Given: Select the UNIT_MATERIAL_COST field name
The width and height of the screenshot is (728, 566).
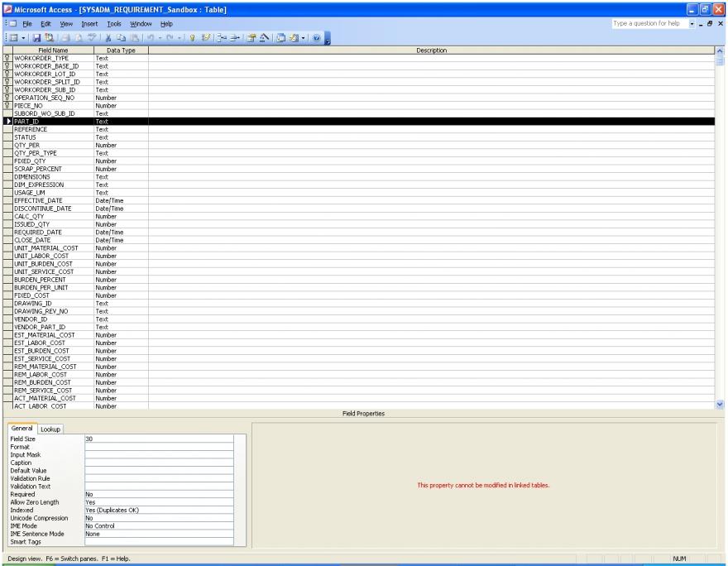Looking at the screenshot, I should [x=46, y=247].
